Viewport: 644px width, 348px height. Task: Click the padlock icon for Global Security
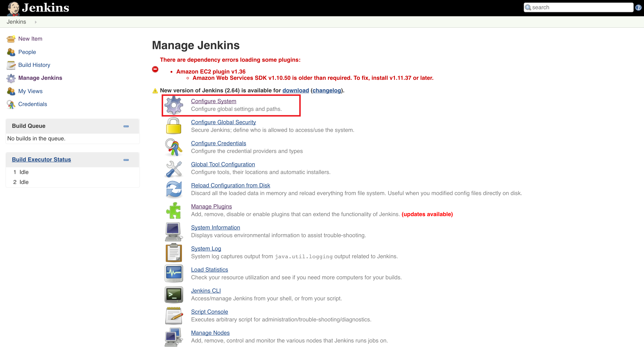tap(174, 126)
